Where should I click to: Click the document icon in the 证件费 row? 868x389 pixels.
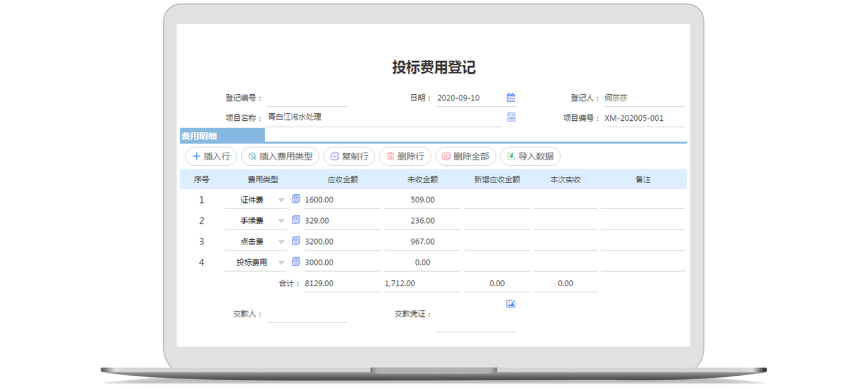click(x=296, y=199)
